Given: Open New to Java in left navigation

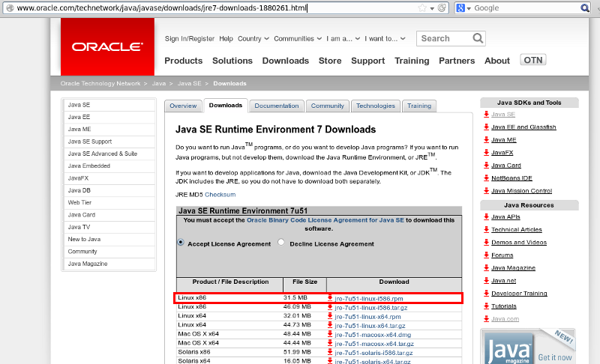Looking at the screenshot, I should 109,239.
